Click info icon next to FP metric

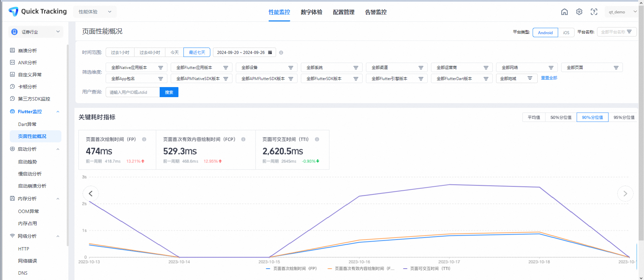pos(144,139)
